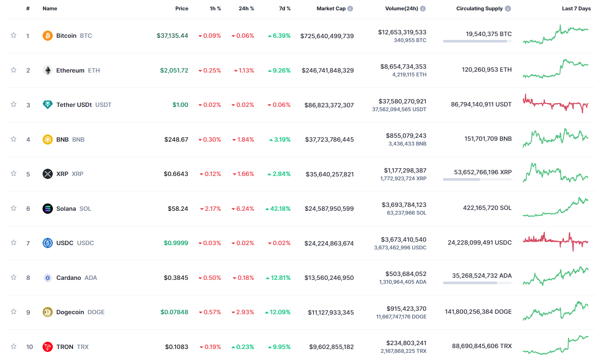
Task: Open Solana's 7-day sparkline chart
Action: click(556, 208)
